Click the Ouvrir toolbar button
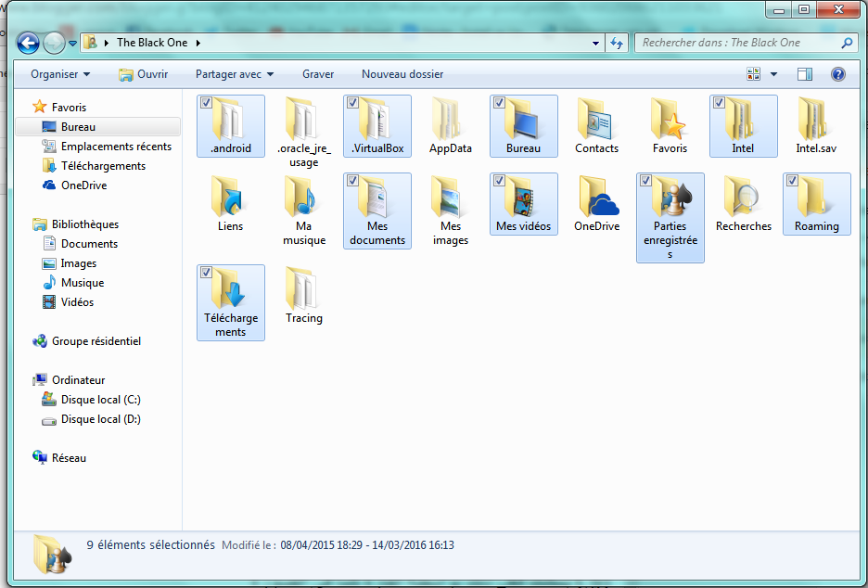This screenshot has height=588, width=868. [x=144, y=74]
